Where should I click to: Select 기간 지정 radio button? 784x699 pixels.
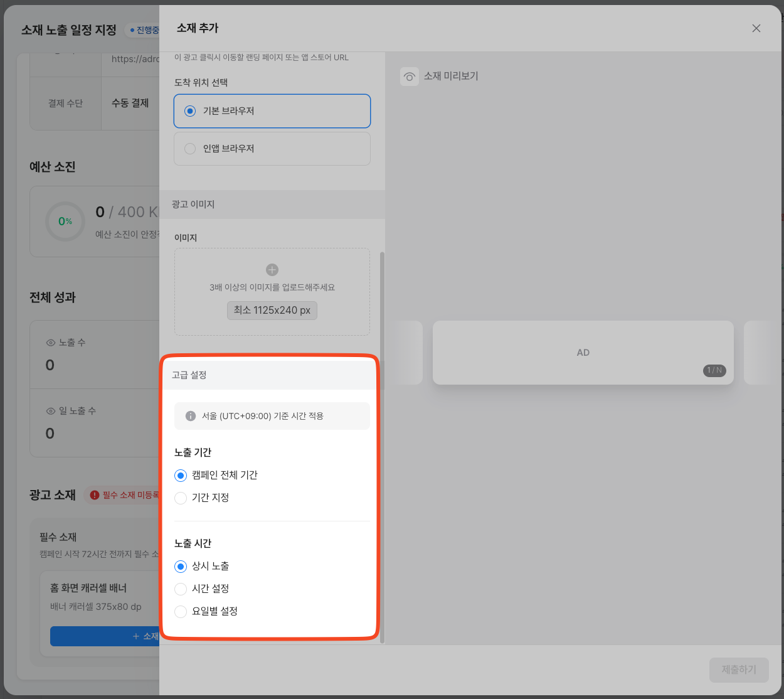[x=181, y=498]
